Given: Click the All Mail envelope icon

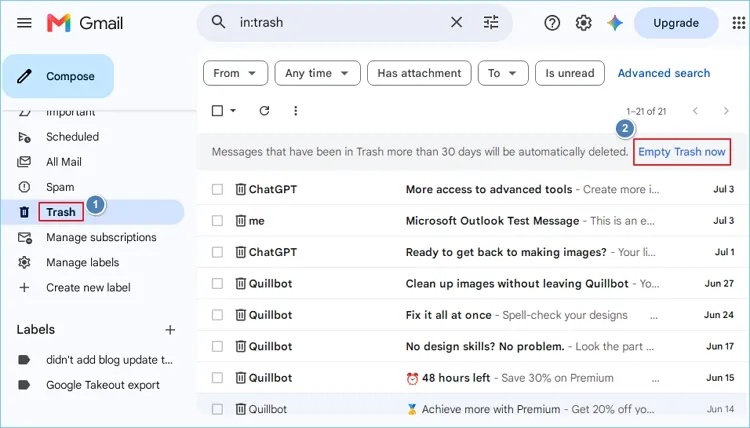Looking at the screenshot, I should click(24, 162).
